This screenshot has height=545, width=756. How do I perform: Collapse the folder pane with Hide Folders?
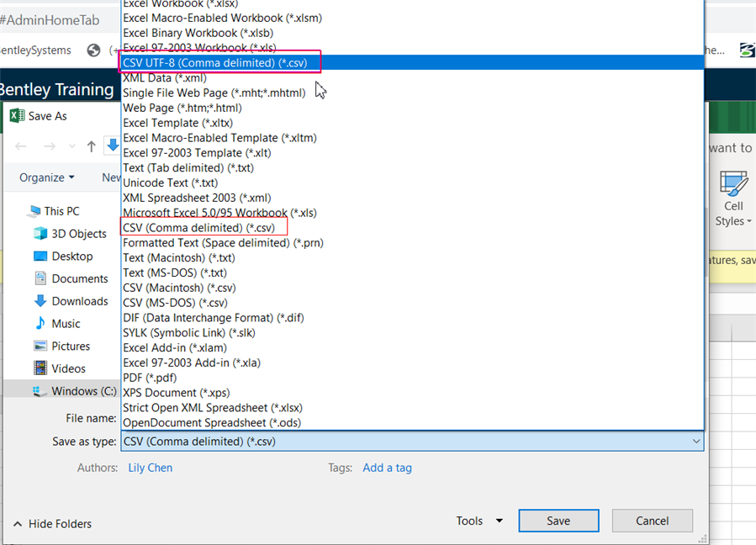[52, 524]
